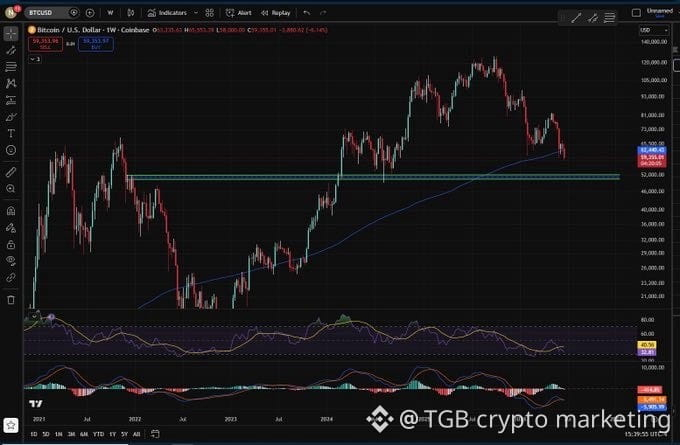
Task: Click the Bitcoin / U.S. Dollar chart title
Action: click(x=93, y=30)
